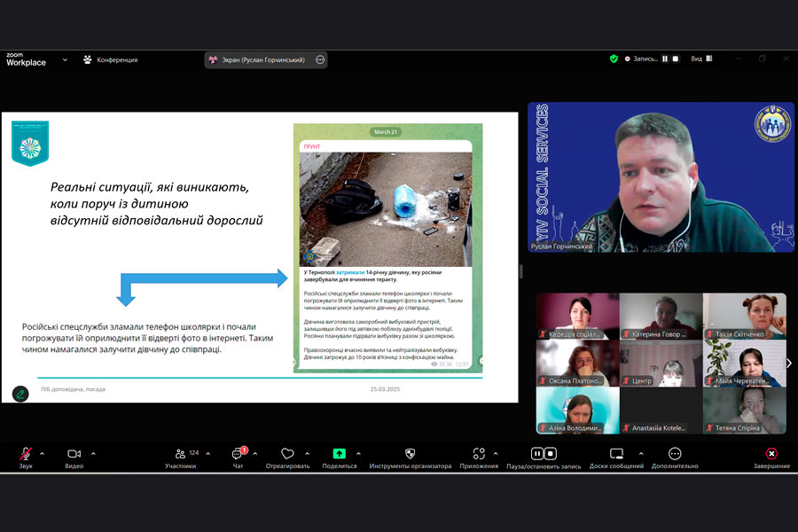Open the Чат chat panel
This screenshot has width=798, height=532.
[x=238, y=454]
